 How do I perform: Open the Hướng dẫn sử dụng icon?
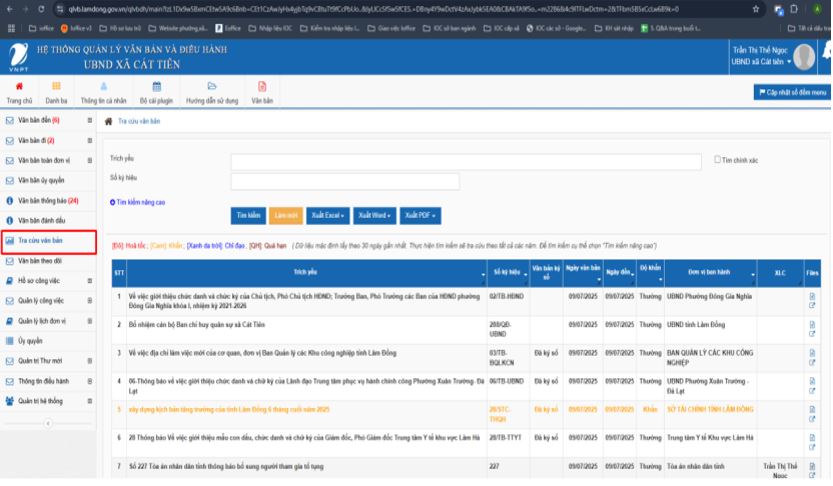tap(211, 88)
